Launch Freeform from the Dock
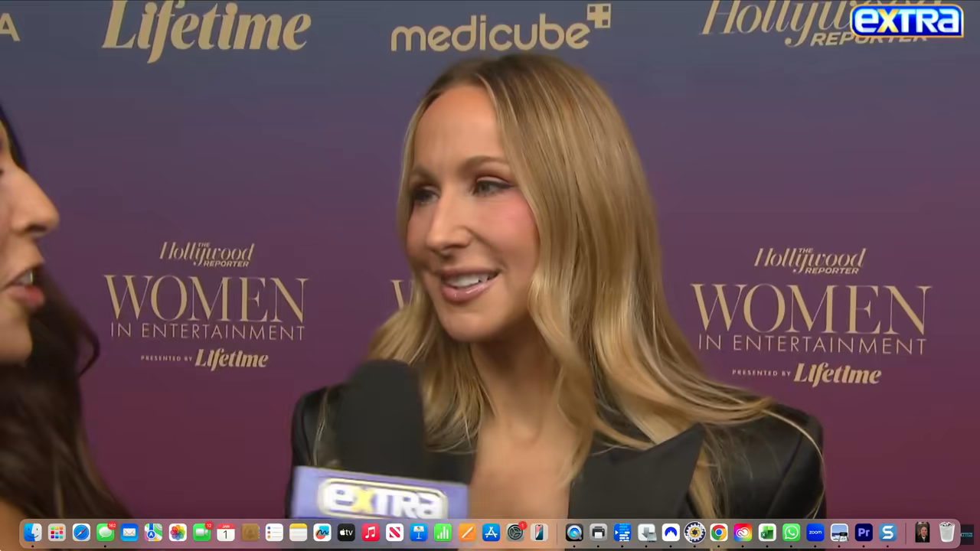The height and width of the screenshot is (551, 980). pos(322,533)
